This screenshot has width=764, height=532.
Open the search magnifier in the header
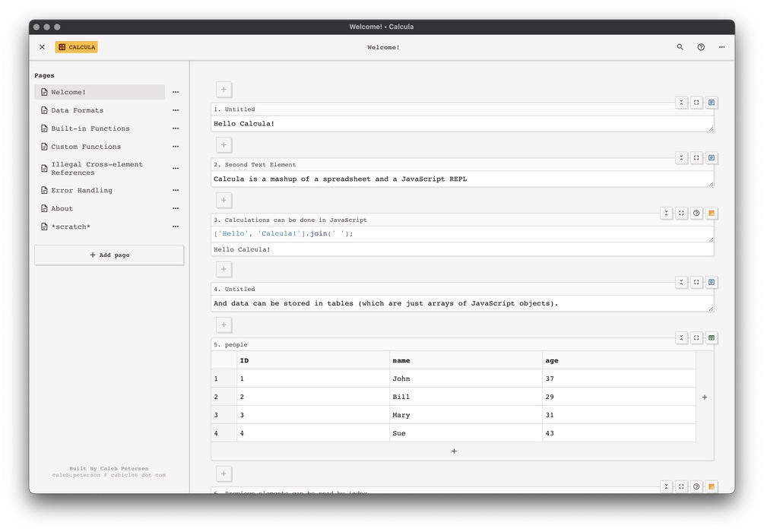(680, 47)
